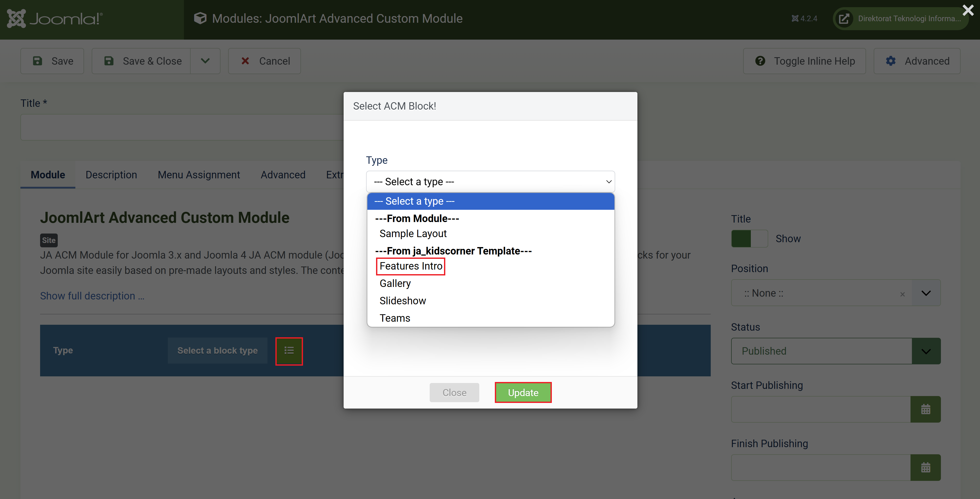The width and height of the screenshot is (980, 499).
Task: Click Toggle Inline Help button
Action: click(805, 61)
